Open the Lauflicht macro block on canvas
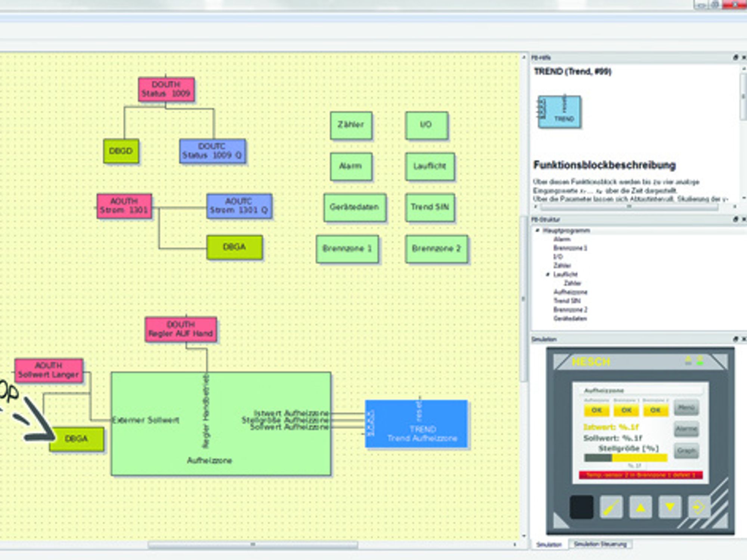This screenshot has height=560, width=747. 430,167
